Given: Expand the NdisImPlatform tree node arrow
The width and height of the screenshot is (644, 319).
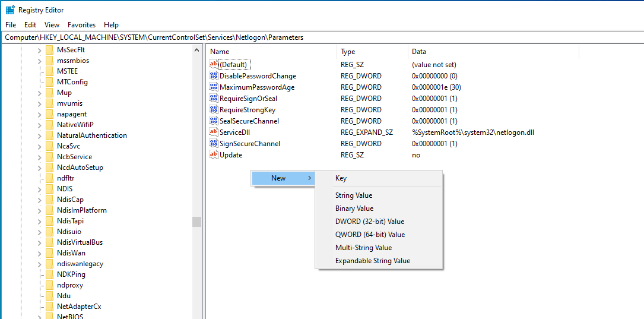Looking at the screenshot, I should [x=39, y=210].
